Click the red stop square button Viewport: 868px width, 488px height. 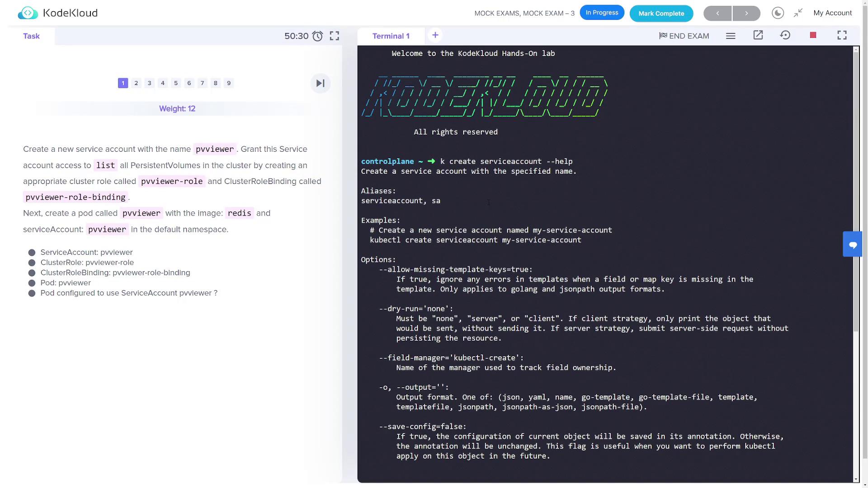(813, 35)
